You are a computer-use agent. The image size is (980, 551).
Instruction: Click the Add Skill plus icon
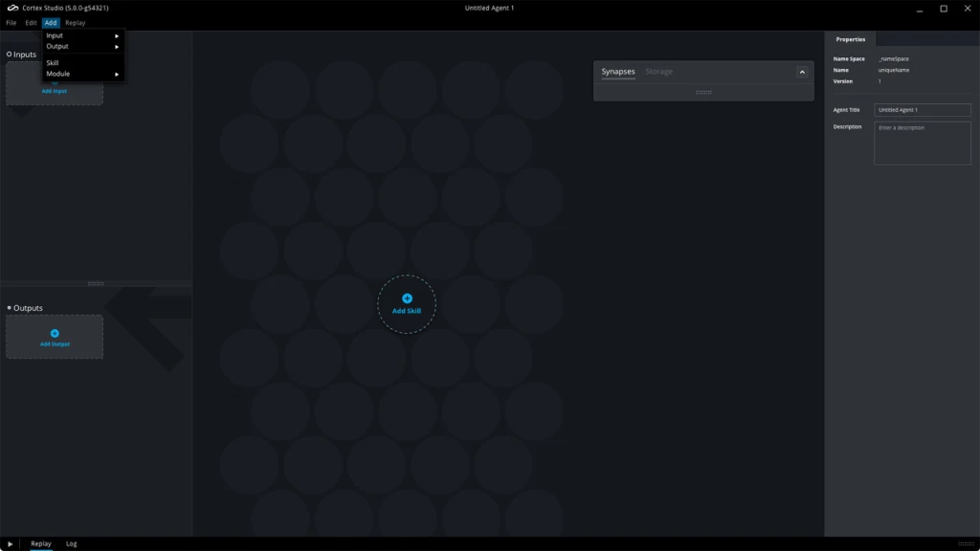[407, 298]
